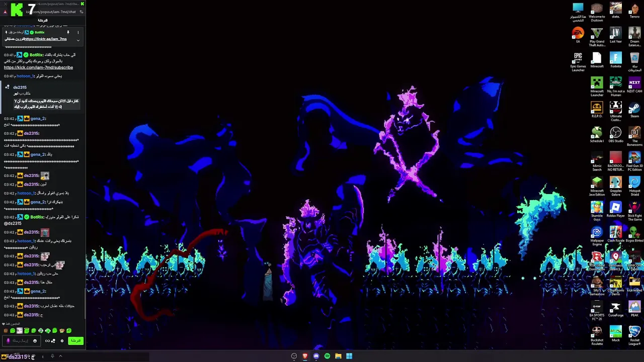Open the Stumble Guys shortcut
The image size is (644, 362).
(x=597, y=211)
